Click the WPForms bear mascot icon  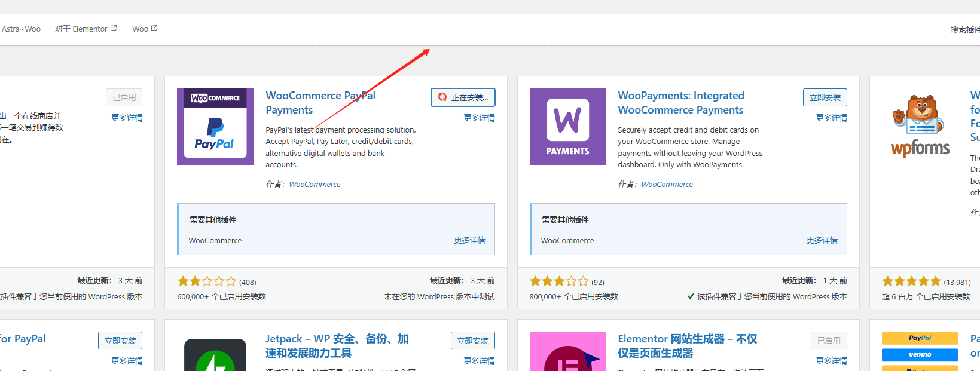[920, 127]
